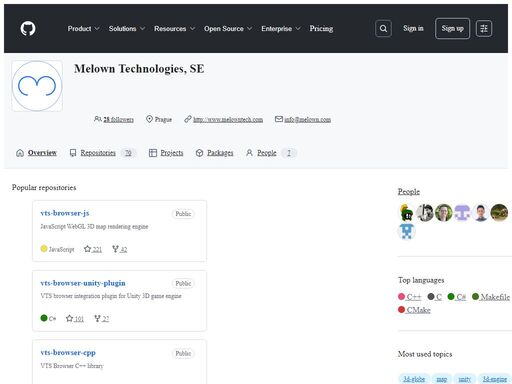Click the email envelope icon
The height and width of the screenshot is (384, 512).
click(279, 119)
